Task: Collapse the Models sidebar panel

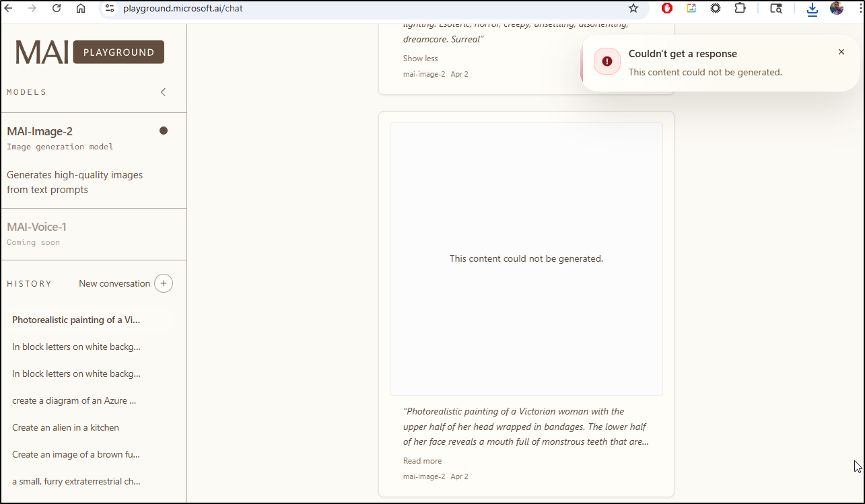Action: click(163, 92)
